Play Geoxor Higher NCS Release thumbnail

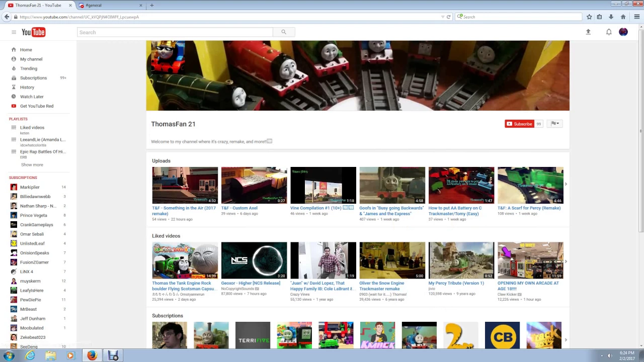pos(254,260)
